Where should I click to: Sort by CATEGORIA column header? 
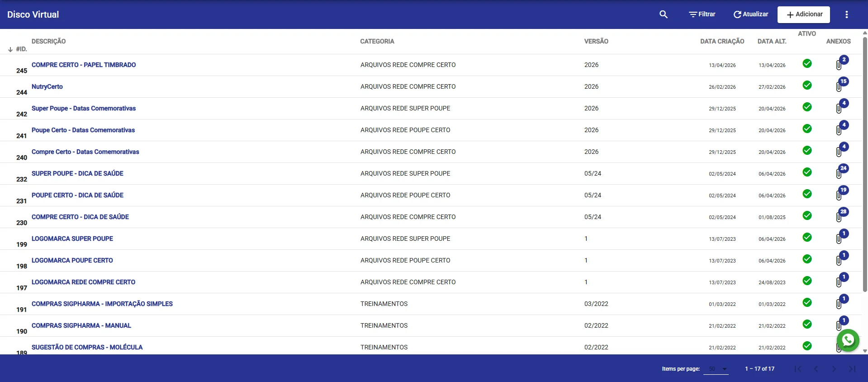[377, 41]
